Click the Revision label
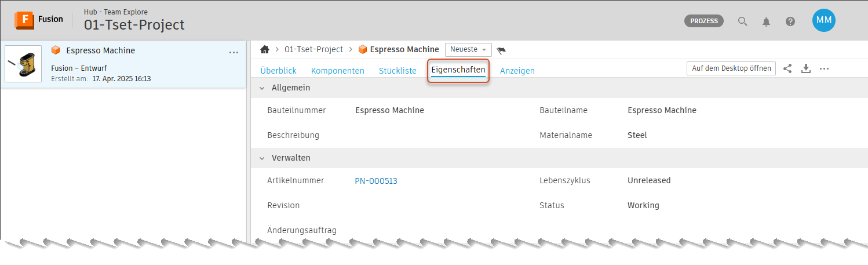Viewport: 868px width, 265px height. (x=283, y=205)
